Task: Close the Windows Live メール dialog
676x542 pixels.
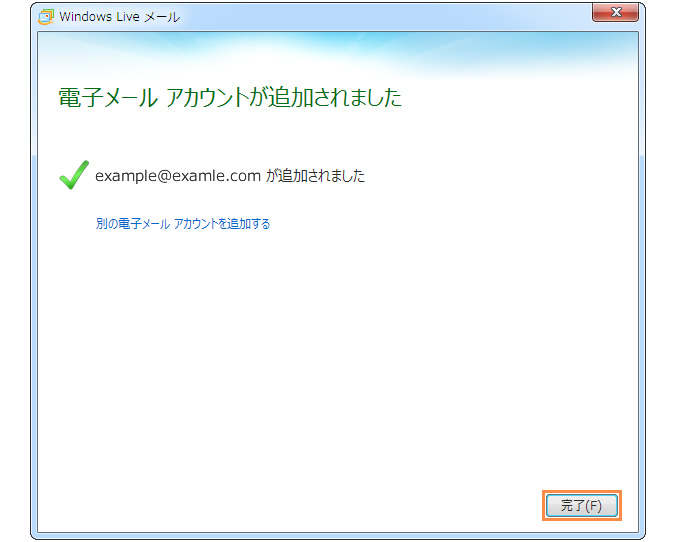Action: point(615,12)
